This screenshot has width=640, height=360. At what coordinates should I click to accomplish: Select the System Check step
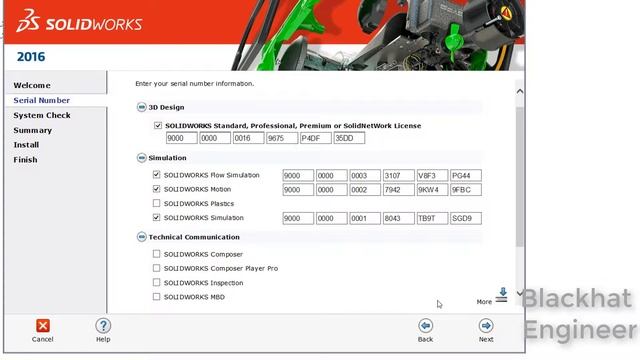point(42,116)
